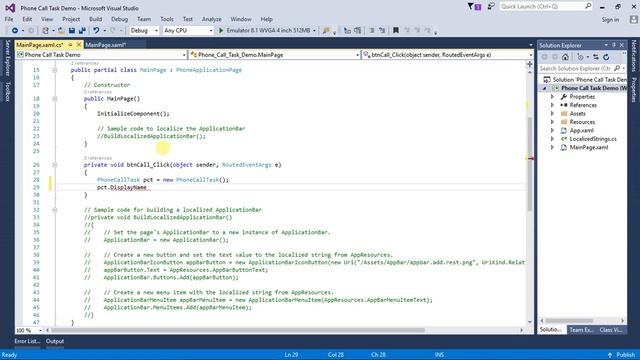Collapse the sample code comment outlining toggle
Screen dimensions: 640x360
[x=54, y=210]
